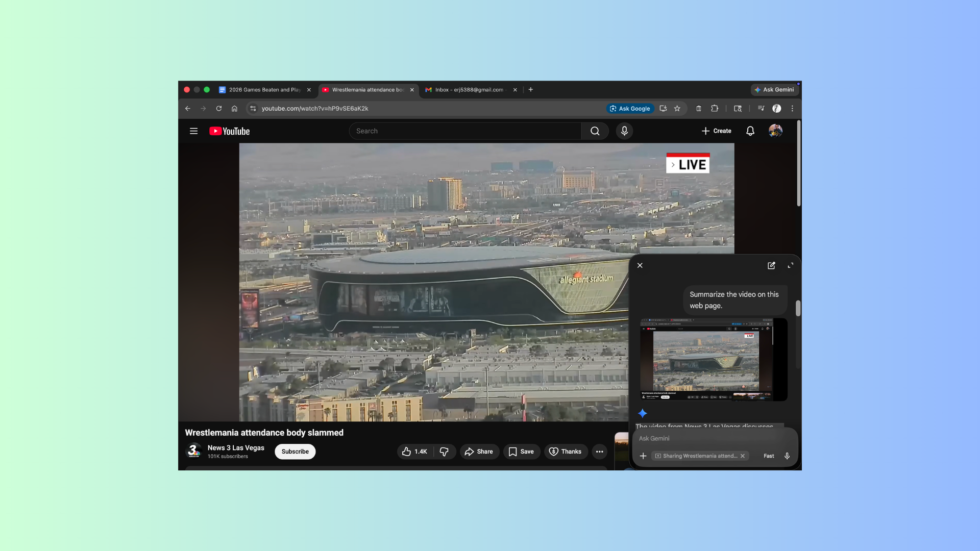Click the YouTube search magnifier button
Image resolution: width=980 pixels, height=551 pixels.
595,131
